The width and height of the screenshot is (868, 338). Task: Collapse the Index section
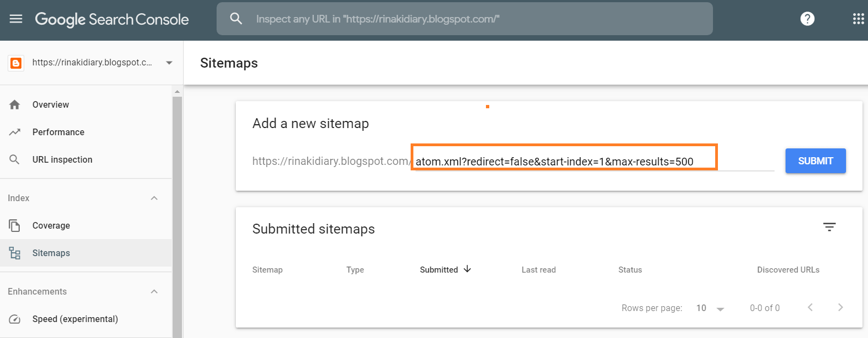tap(154, 198)
